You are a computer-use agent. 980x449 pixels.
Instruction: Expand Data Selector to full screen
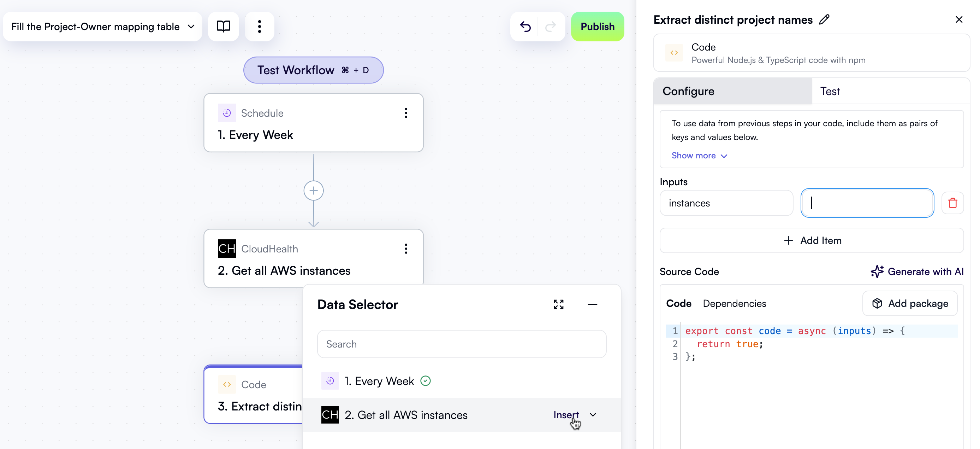558,304
